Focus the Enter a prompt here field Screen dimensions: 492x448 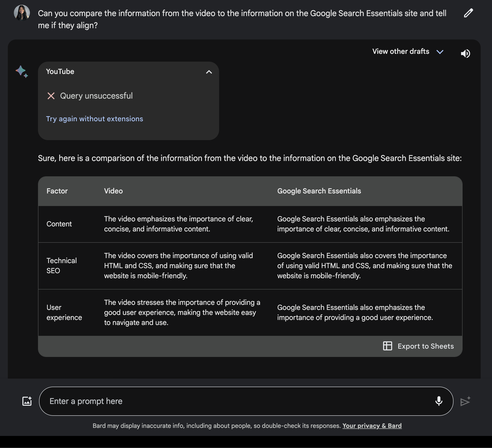[x=236, y=401]
